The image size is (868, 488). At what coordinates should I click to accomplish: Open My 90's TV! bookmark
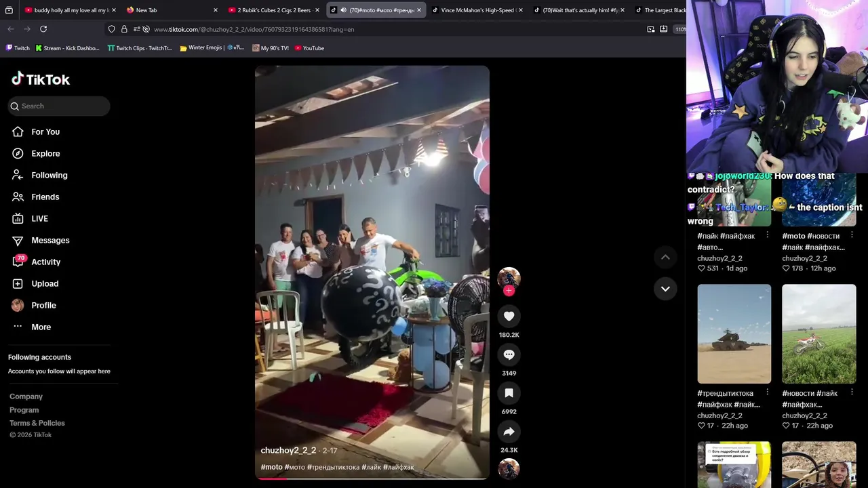[270, 48]
